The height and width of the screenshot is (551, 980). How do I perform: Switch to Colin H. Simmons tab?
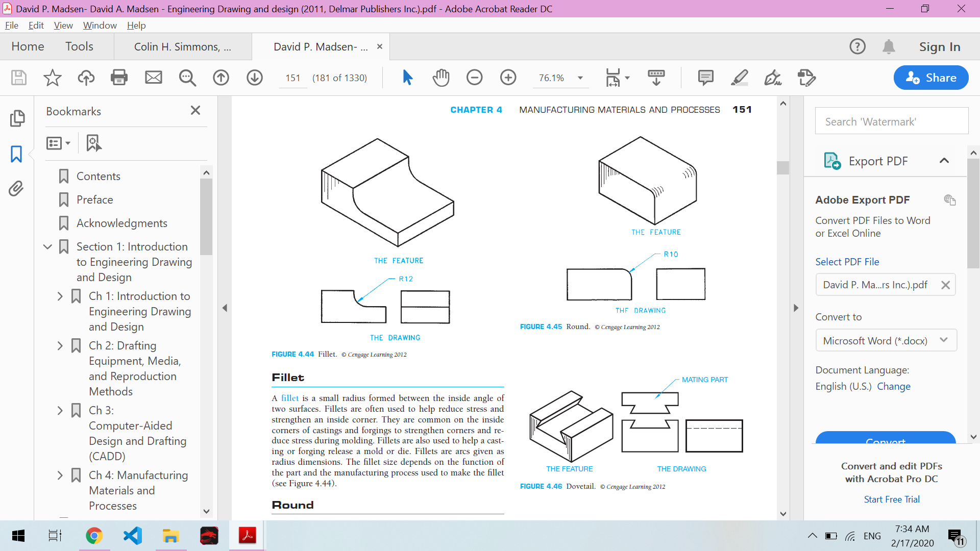tap(182, 47)
